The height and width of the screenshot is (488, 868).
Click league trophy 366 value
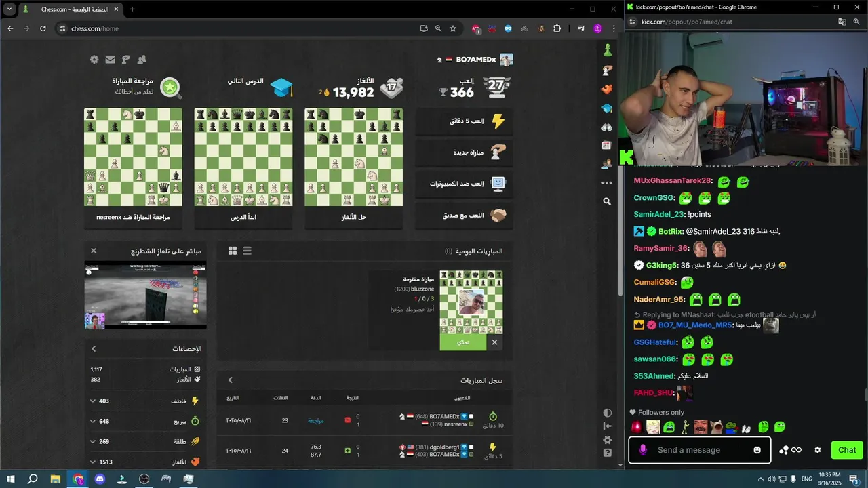(462, 93)
